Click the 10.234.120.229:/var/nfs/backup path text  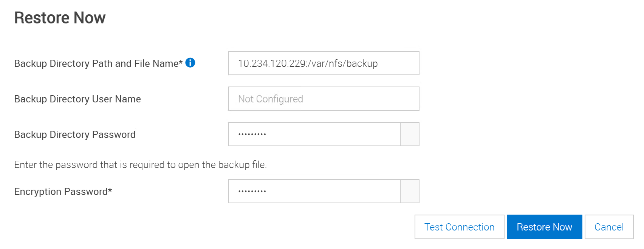[308, 63]
